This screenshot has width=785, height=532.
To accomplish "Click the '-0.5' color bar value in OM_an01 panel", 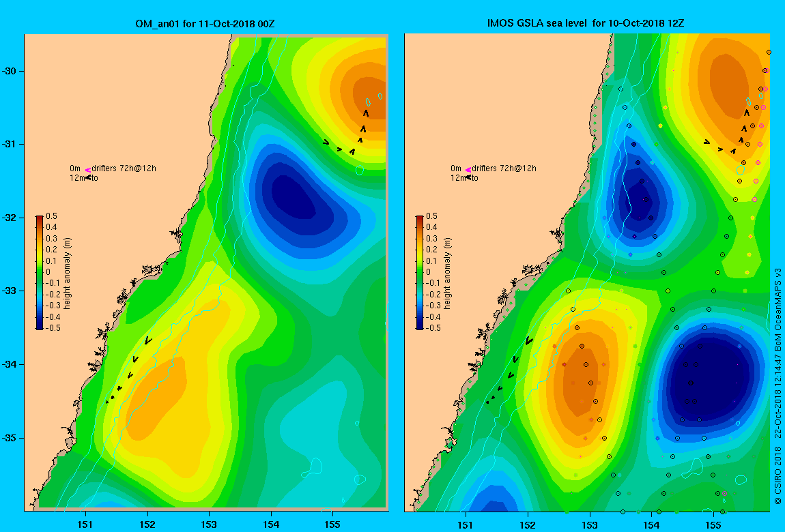I will [x=52, y=328].
